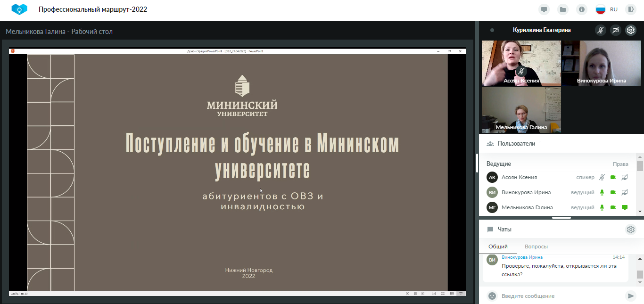
Task: Open the files folder icon in header
Action: pos(562,9)
